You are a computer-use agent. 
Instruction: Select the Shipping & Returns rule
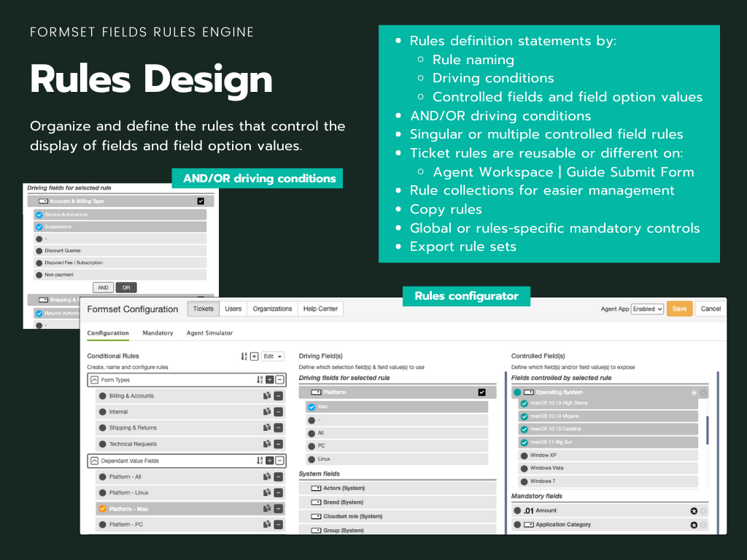pos(133,428)
